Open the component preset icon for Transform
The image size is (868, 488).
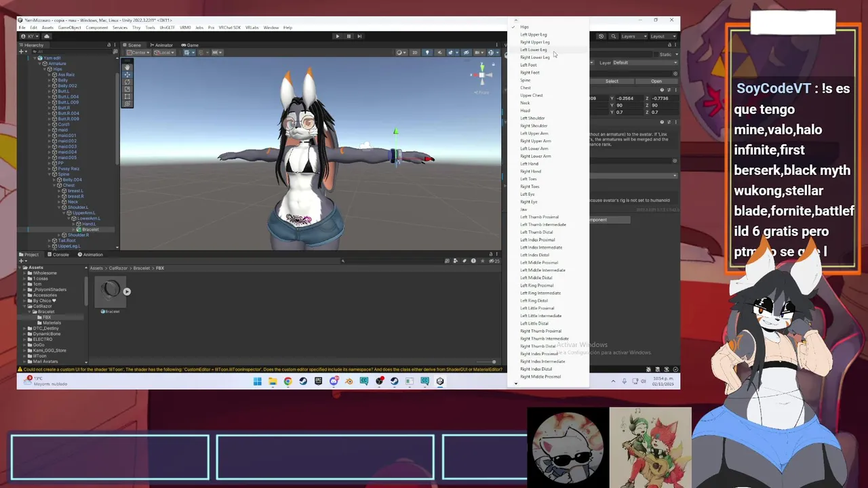point(669,89)
